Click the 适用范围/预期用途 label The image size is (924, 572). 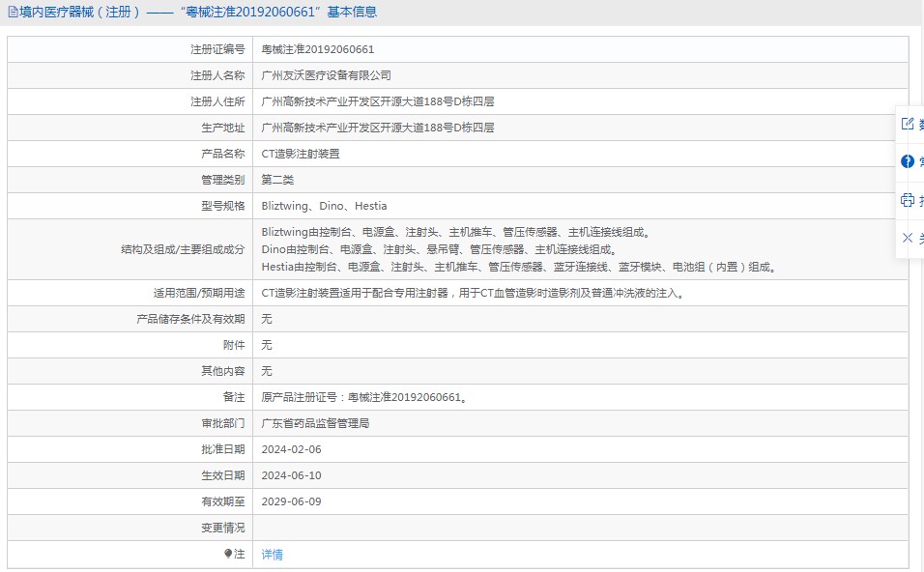click(199, 293)
